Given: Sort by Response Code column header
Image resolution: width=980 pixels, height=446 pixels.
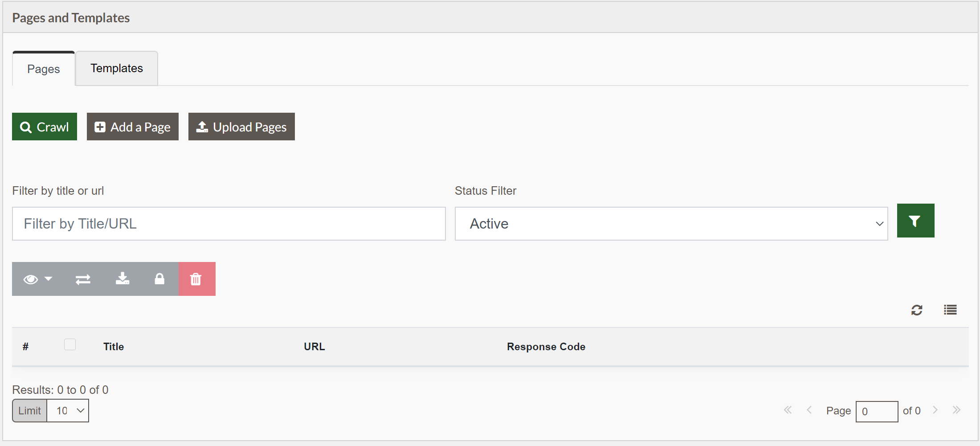Looking at the screenshot, I should [x=546, y=347].
